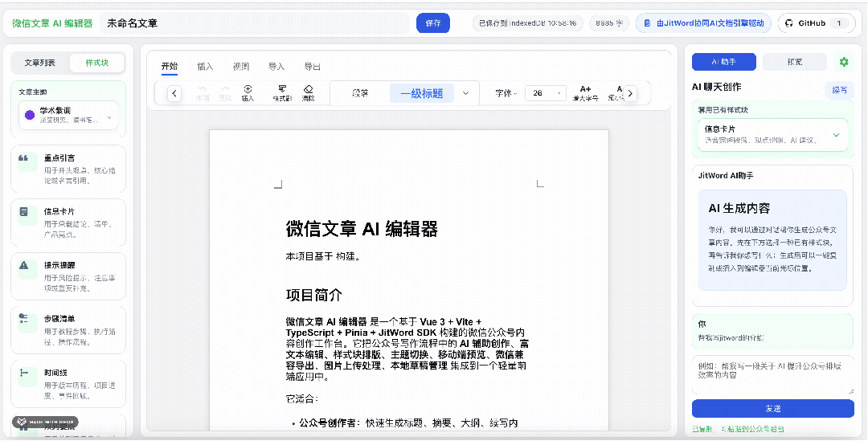Open the 学术紫调 article theme dropdown
The image size is (868, 441).
pos(68,115)
